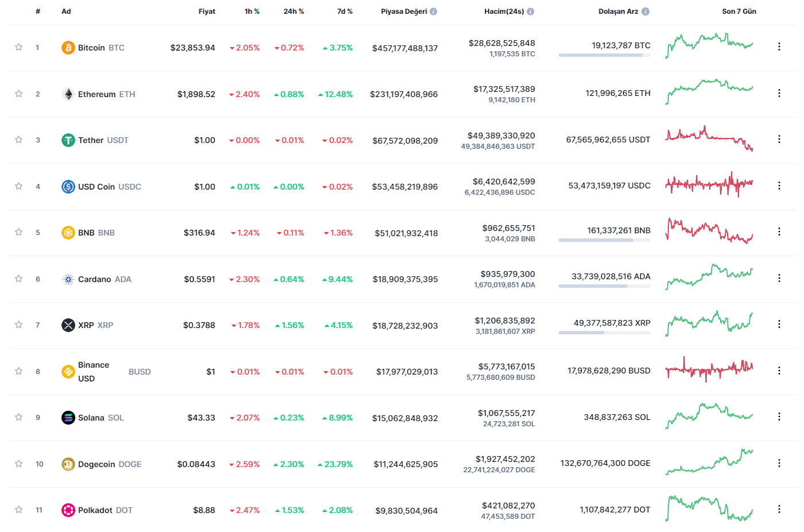Sort by the Fiyat column header
Viewport: 804px width, 532px height.
[206, 10]
